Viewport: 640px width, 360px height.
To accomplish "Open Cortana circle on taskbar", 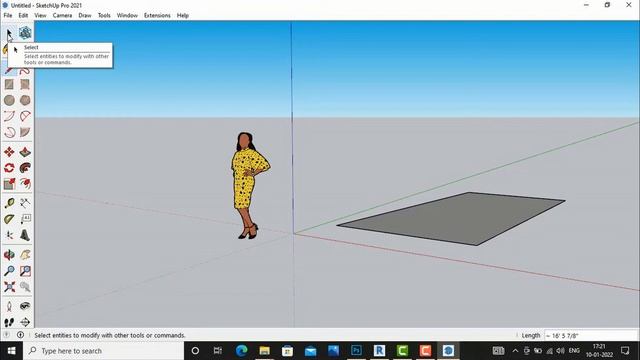I will 195,351.
